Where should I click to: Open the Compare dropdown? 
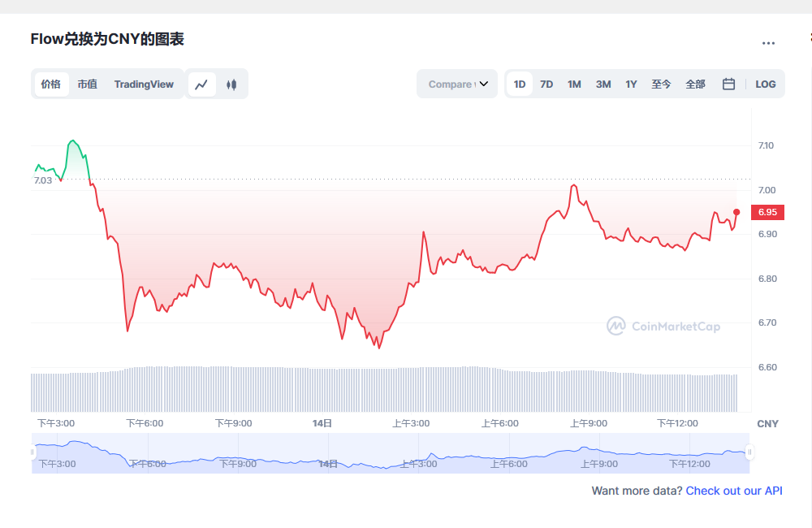[457, 84]
